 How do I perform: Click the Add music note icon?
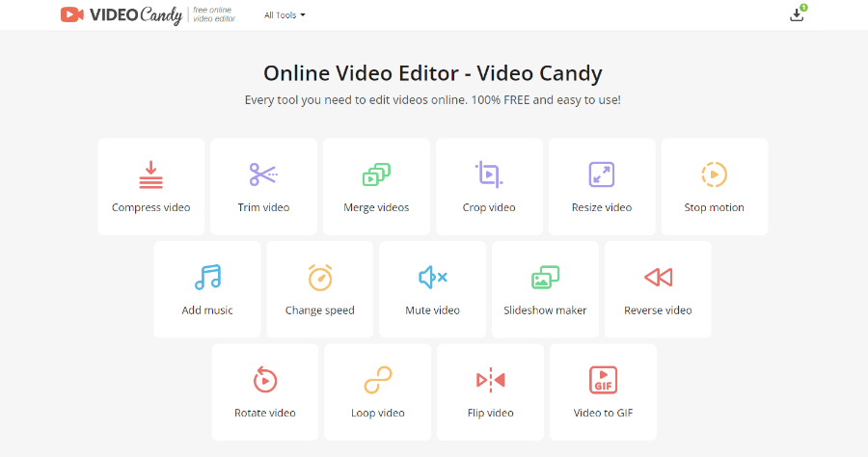(207, 277)
